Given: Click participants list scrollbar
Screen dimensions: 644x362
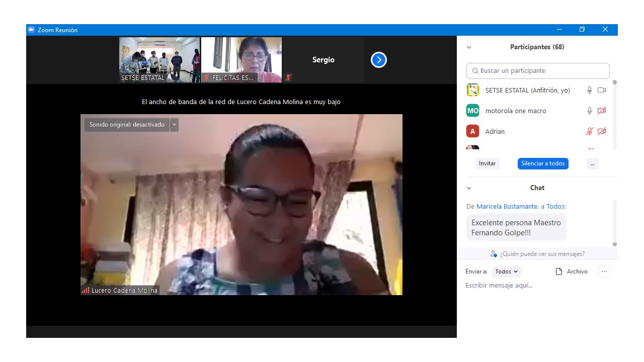Looking at the screenshot, I should pos(614,114).
